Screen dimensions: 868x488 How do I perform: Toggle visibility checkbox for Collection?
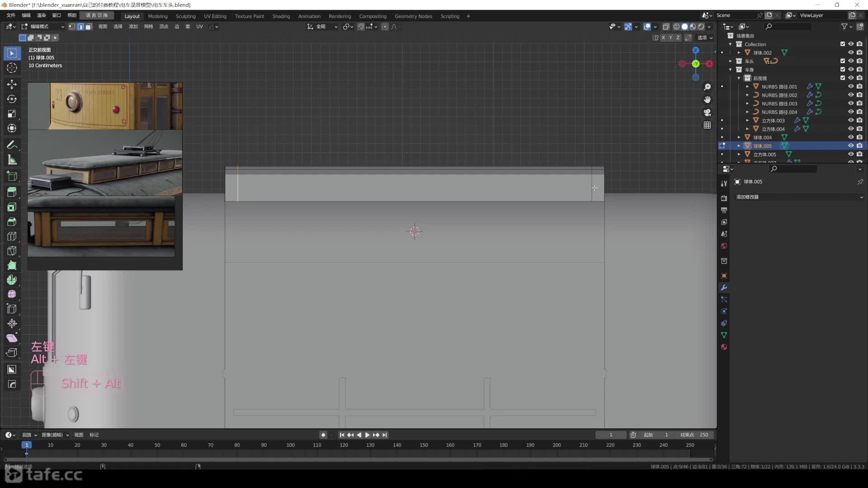click(843, 44)
